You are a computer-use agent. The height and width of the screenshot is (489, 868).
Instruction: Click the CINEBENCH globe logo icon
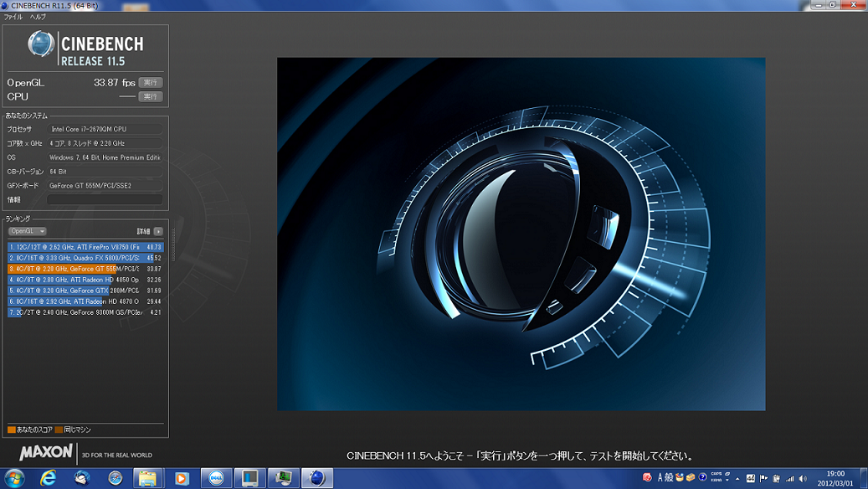(x=41, y=44)
